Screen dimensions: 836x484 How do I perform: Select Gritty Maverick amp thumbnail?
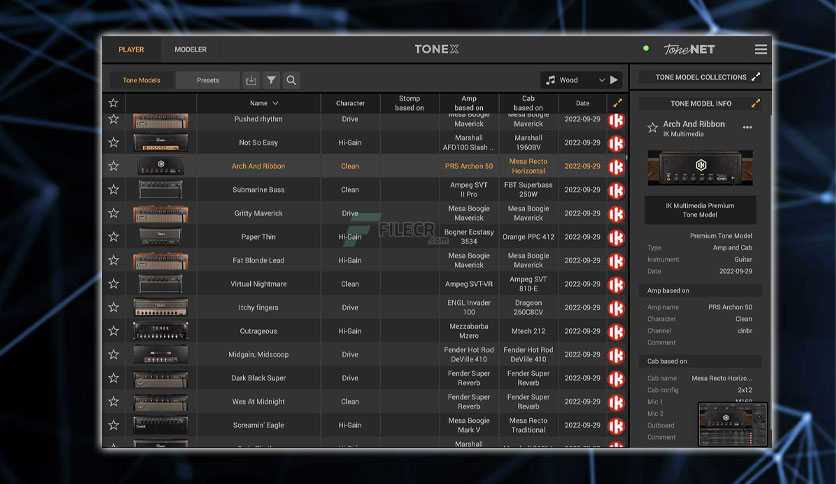pos(160,213)
